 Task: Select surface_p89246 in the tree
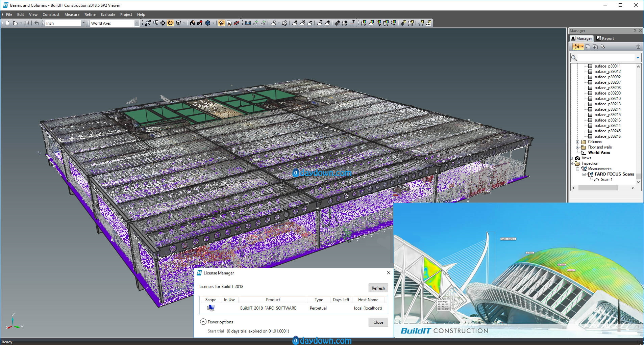click(x=607, y=136)
